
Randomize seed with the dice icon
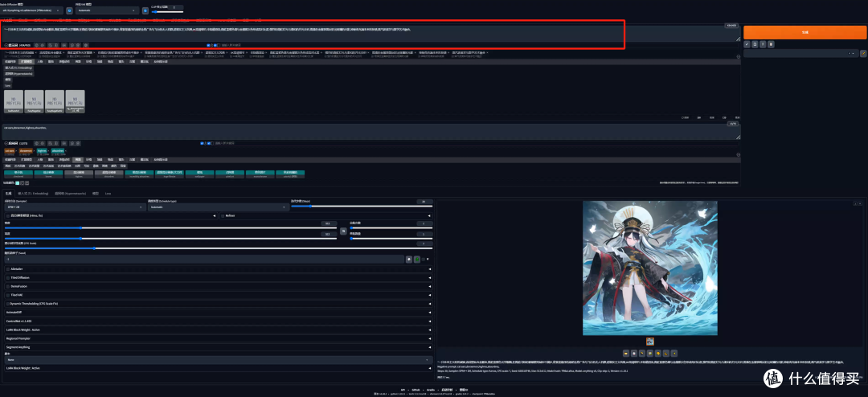408,259
